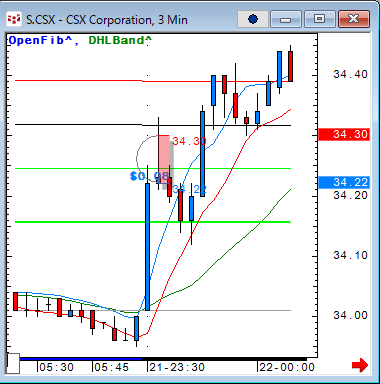Click the $0.08 trade profit label
The height and width of the screenshot is (384, 380).
point(149,176)
